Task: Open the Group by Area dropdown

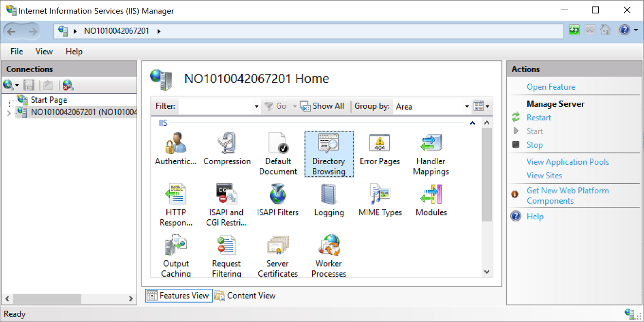Action: point(466,106)
